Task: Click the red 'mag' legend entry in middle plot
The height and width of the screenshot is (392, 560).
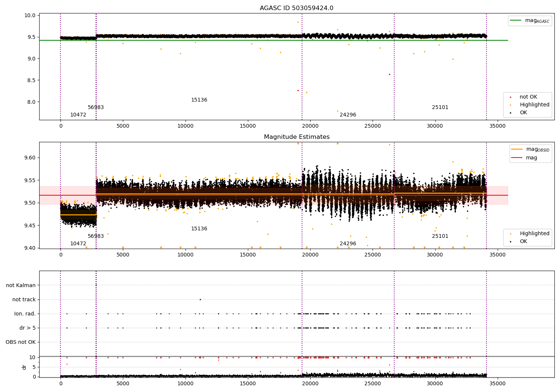Action: coord(525,158)
